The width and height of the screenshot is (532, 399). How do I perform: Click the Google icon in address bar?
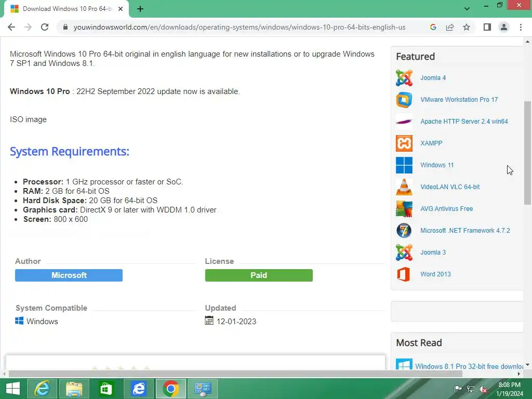point(433,27)
